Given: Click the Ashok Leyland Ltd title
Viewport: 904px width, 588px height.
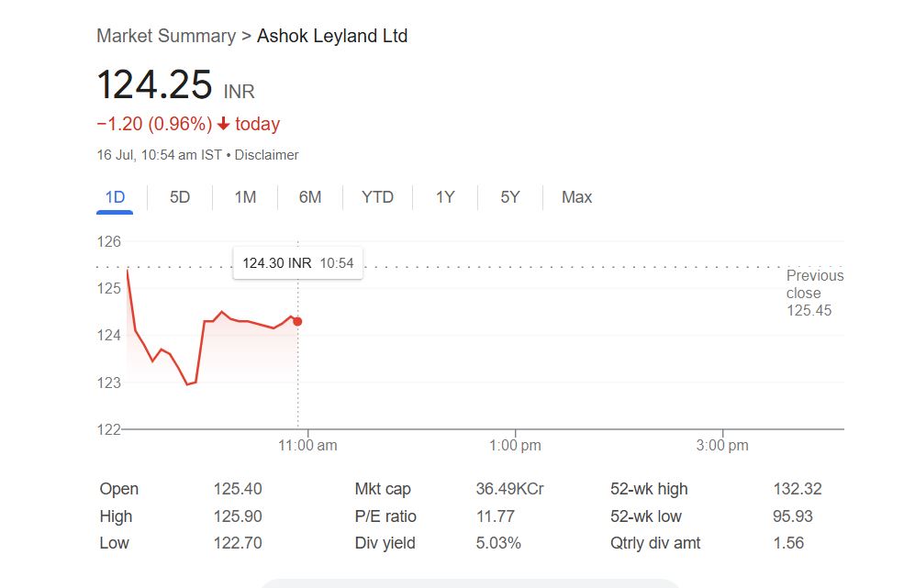Looking at the screenshot, I should pyautogui.click(x=332, y=36).
